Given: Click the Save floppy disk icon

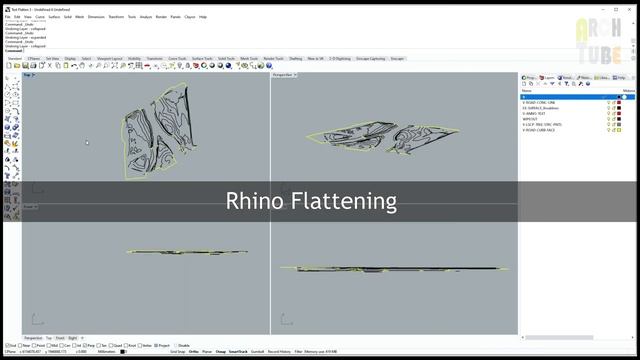Looking at the screenshot, I should pyautogui.click(x=25, y=65).
